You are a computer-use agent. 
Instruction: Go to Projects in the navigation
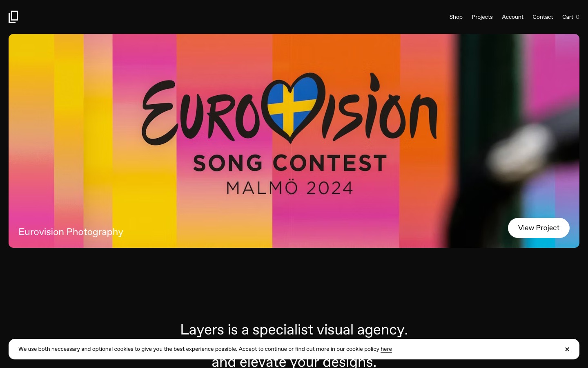coord(482,17)
